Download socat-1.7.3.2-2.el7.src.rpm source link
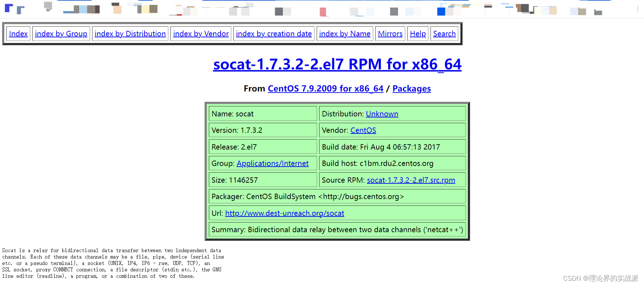The height and width of the screenshot is (285, 644). (x=411, y=180)
